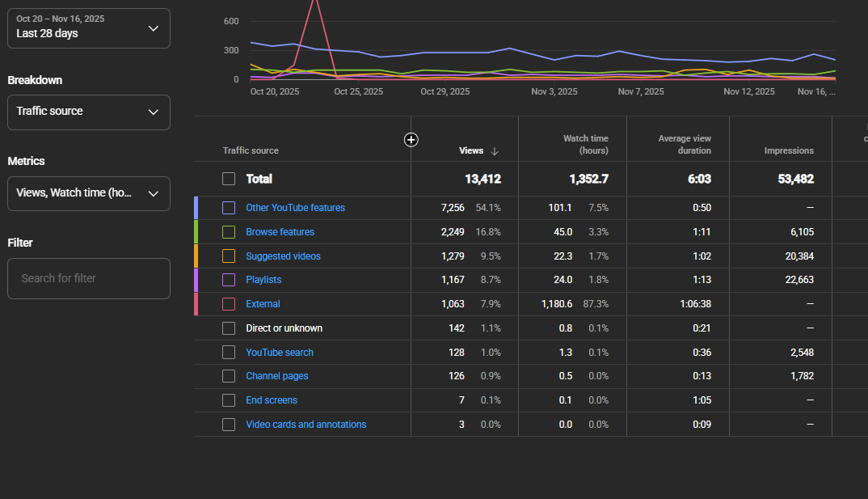Check the Direct or unknown row checkbox
868x499 pixels.
(x=229, y=328)
